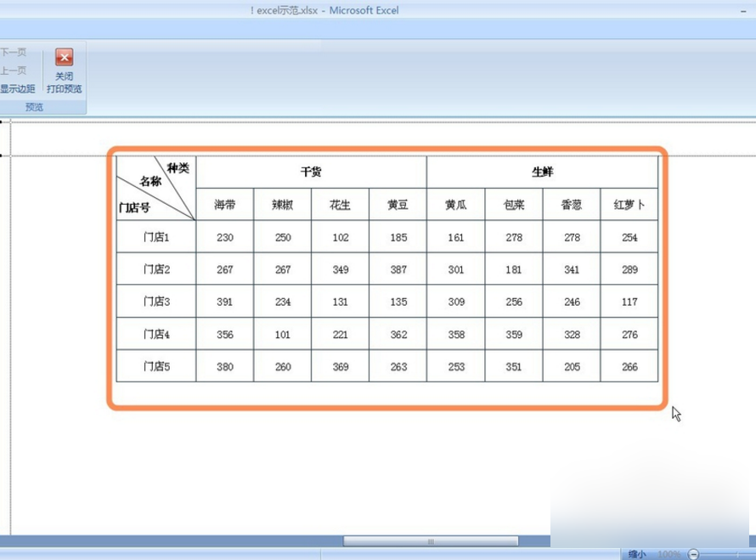
Task: Click the cell with value 349
Action: pyautogui.click(x=341, y=269)
